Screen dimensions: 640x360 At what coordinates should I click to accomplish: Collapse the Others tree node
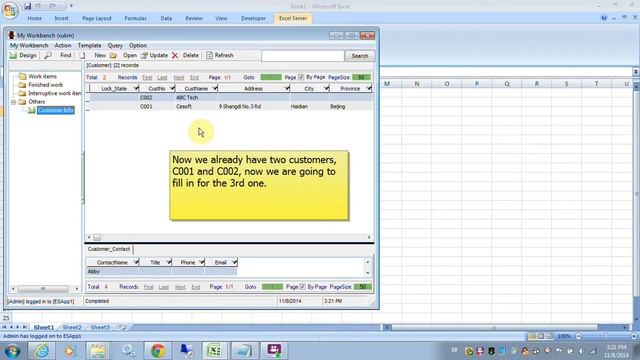pos(13,102)
